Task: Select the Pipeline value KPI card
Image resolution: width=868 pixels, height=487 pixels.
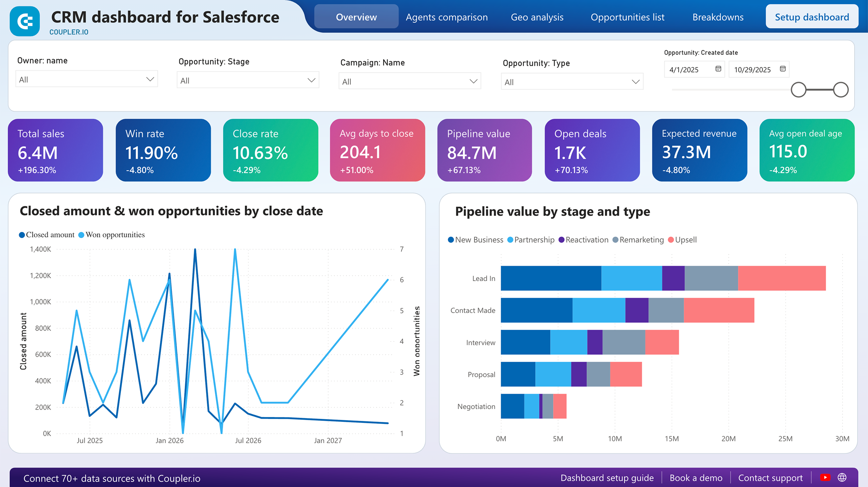Action: click(x=485, y=150)
